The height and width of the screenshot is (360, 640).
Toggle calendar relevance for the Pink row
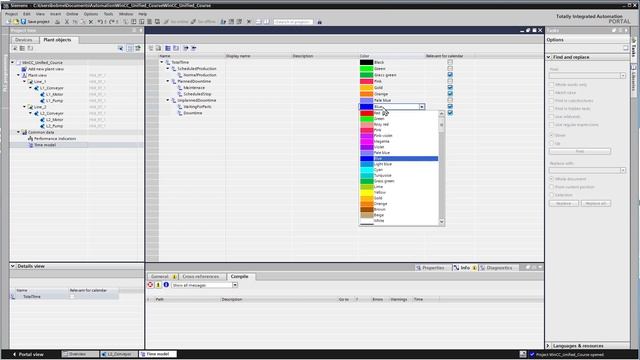point(450,81)
